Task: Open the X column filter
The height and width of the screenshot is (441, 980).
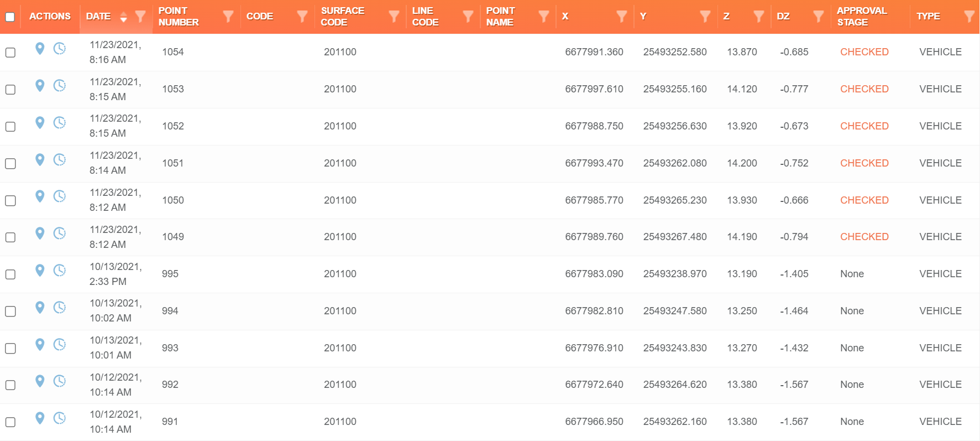Action: (x=622, y=17)
